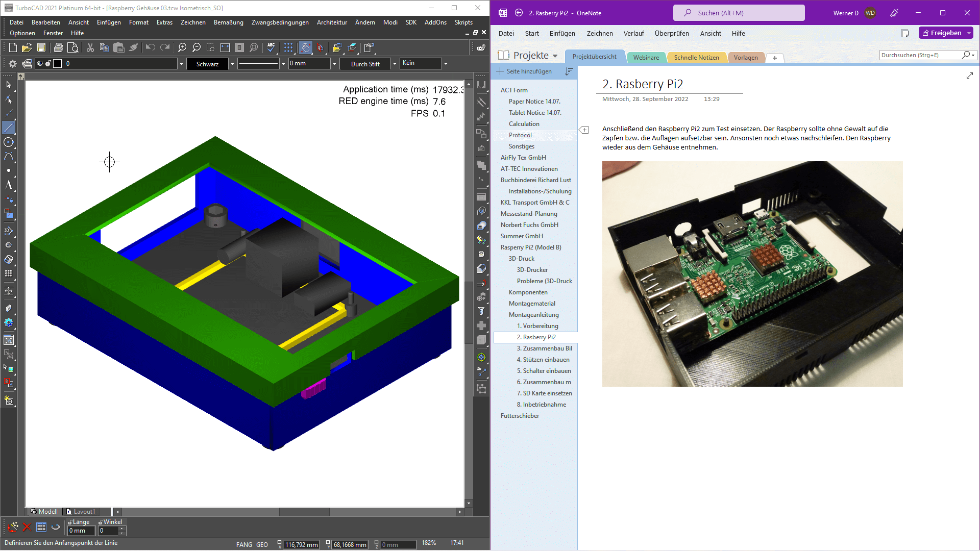Toggle layer visibility eye icon
This screenshot has height=551, width=980.
40,64
